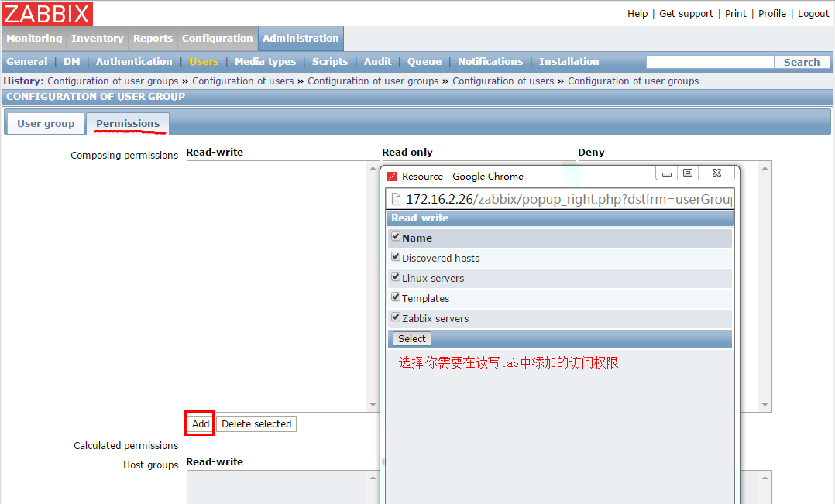Toggle the Name select-all checkbox

[x=396, y=237]
